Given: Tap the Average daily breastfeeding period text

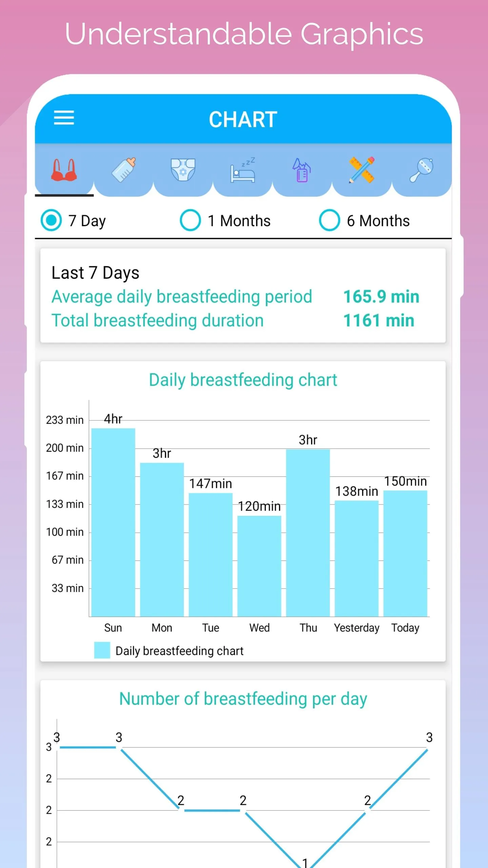Looking at the screenshot, I should pyautogui.click(x=182, y=297).
